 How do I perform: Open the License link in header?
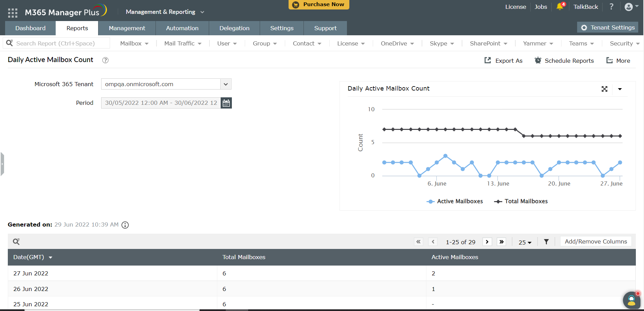[x=516, y=7]
